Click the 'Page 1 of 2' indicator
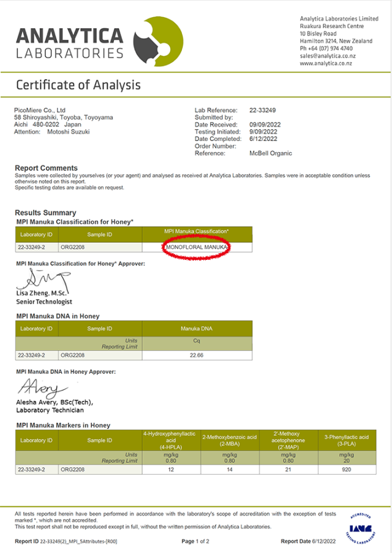The width and height of the screenshot is (392, 553). click(195, 541)
